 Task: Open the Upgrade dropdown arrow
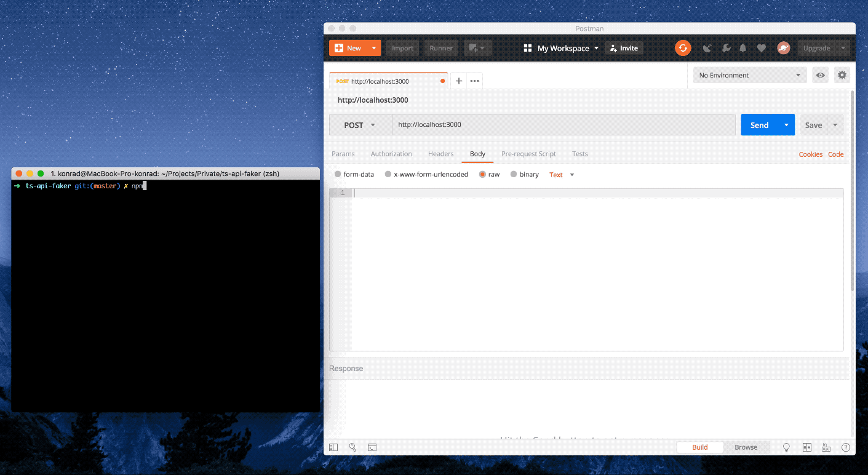843,48
